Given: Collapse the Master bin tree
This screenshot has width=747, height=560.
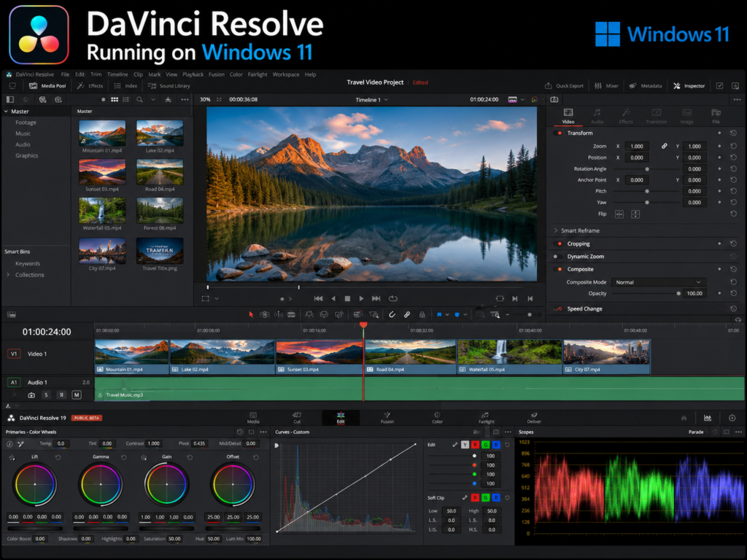Looking at the screenshot, I should (x=6, y=112).
